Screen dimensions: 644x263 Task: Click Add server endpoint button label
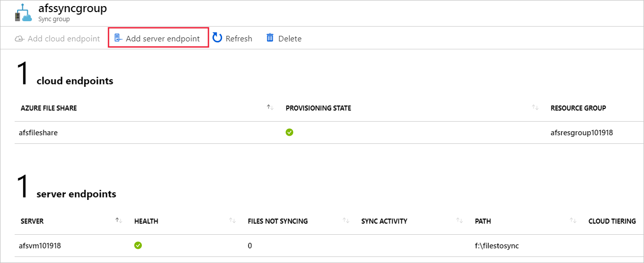tap(163, 38)
